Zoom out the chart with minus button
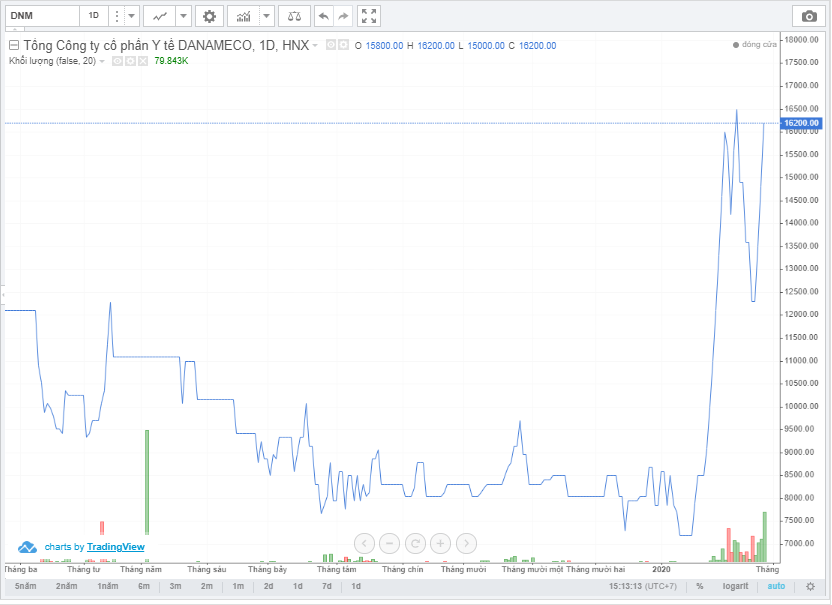The image size is (832, 605). tap(389, 543)
